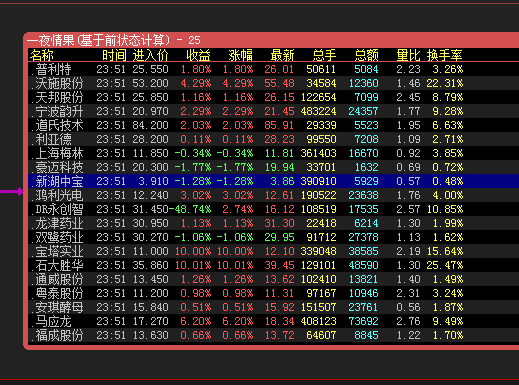Select the 沃施股份 stock row
Viewport: 519px width, 385px height.
(273, 83)
